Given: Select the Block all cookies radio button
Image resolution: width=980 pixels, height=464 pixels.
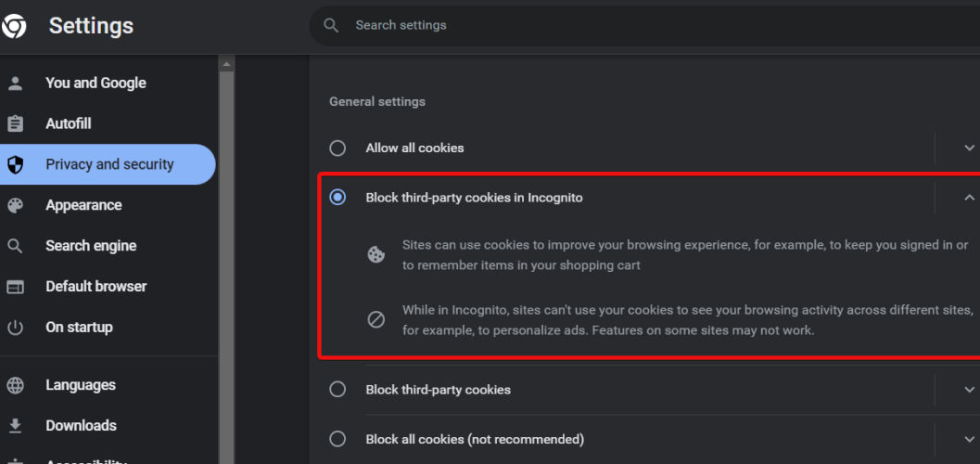Looking at the screenshot, I should tap(337, 439).
